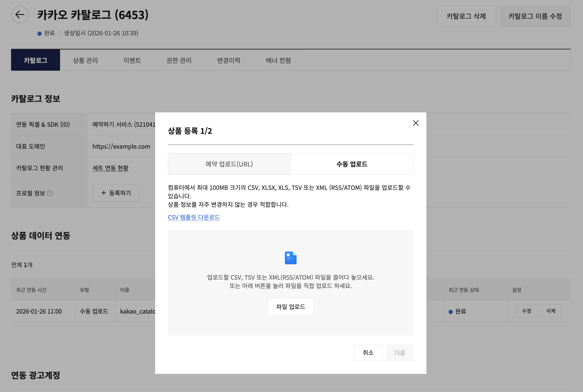The image size is (583, 392).
Task: Click the + 등록하기 profile button
Action: pyautogui.click(x=116, y=193)
